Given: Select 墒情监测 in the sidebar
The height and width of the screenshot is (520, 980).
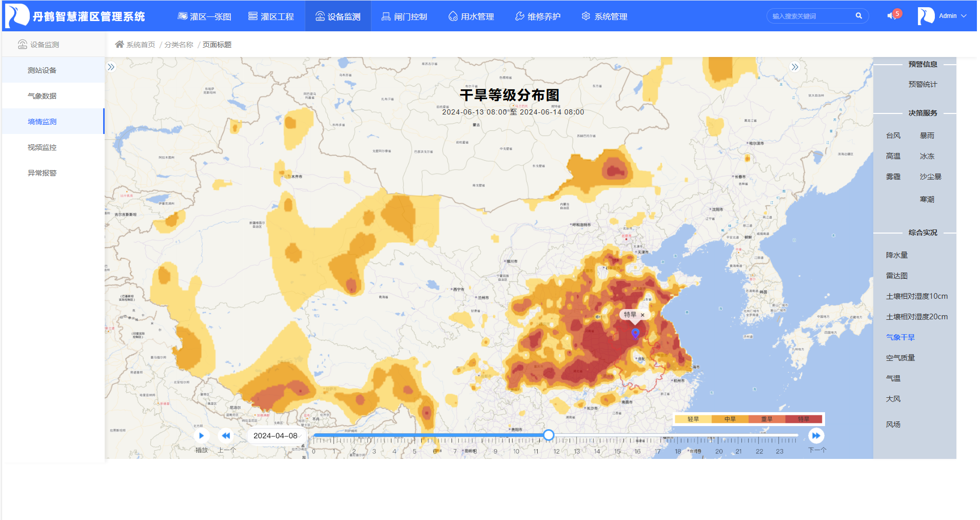Looking at the screenshot, I should click(x=53, y=122).
